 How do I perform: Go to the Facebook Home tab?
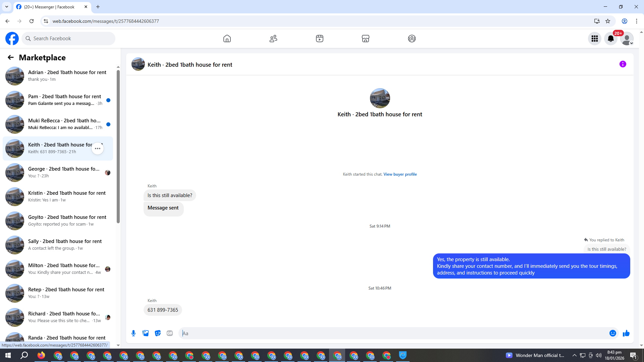[x=227, y=39]
